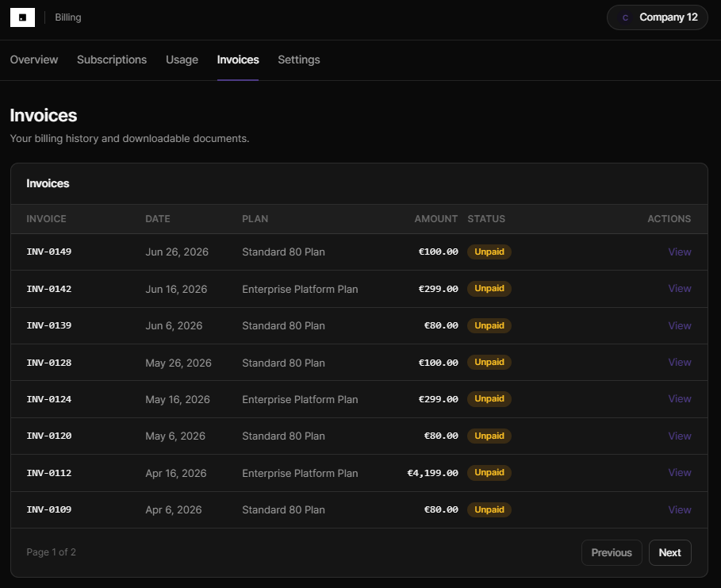Open View link for INV-0124
Image resolution: width=721 pixels, height=588 pixels.
pos(680,399)
